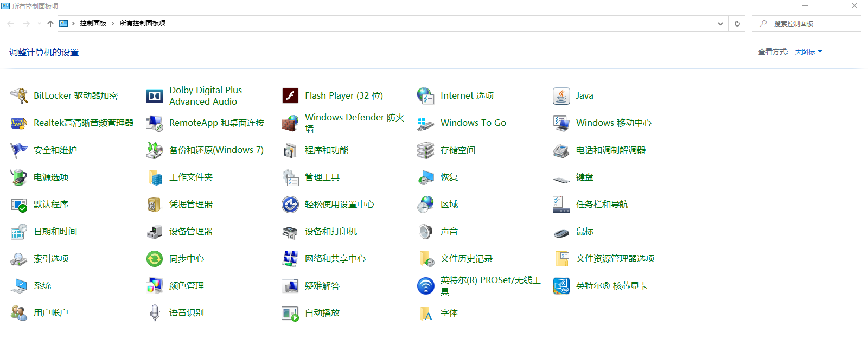Viewport: 868px width, 338px height.
Task: Open Internet 选项 globe icon
Action: pyautogui.click(x=426, y=96)
